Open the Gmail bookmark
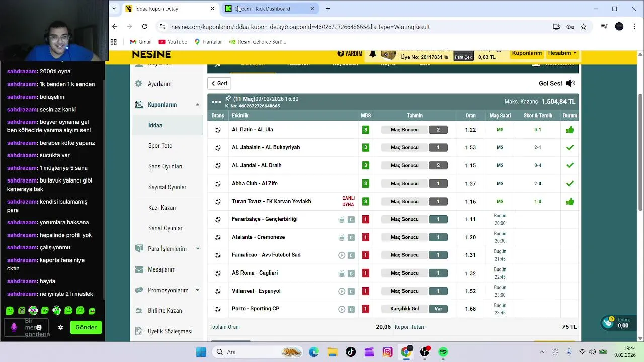Viewport: 644px width, 362px height. (x=140, y=42)
